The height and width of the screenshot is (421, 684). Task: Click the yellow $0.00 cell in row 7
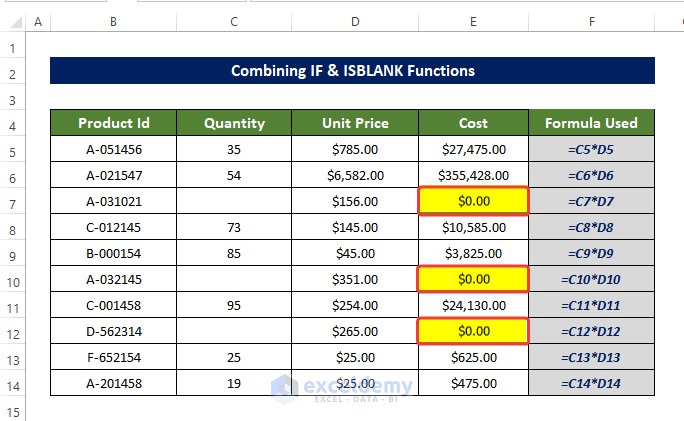(x=473, y=201)
